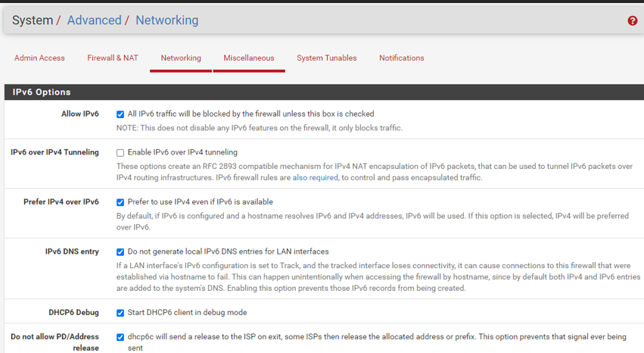Select the Networking tab
The height and width of the screenshot is (353, 644).
click(181, 58)
